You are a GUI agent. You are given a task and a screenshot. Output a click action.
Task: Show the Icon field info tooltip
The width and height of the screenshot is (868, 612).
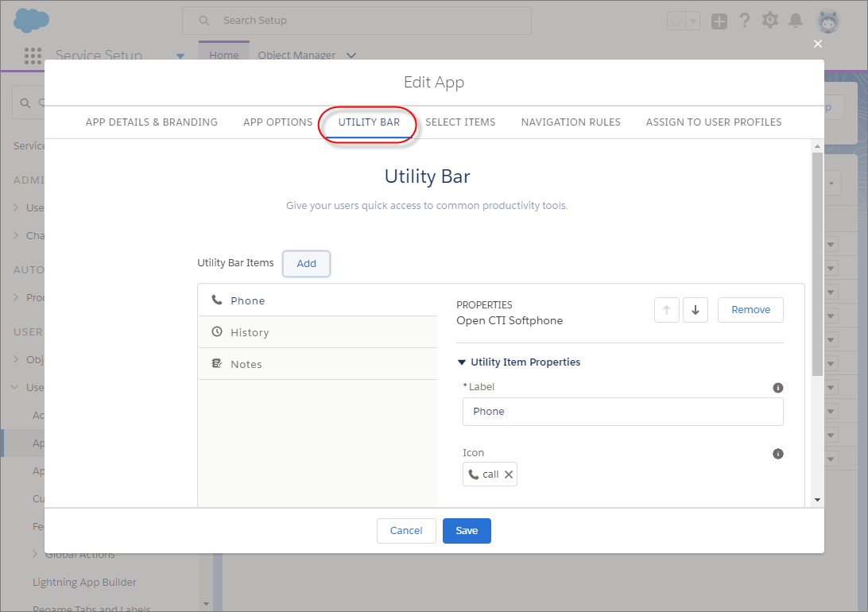[777, 454]
